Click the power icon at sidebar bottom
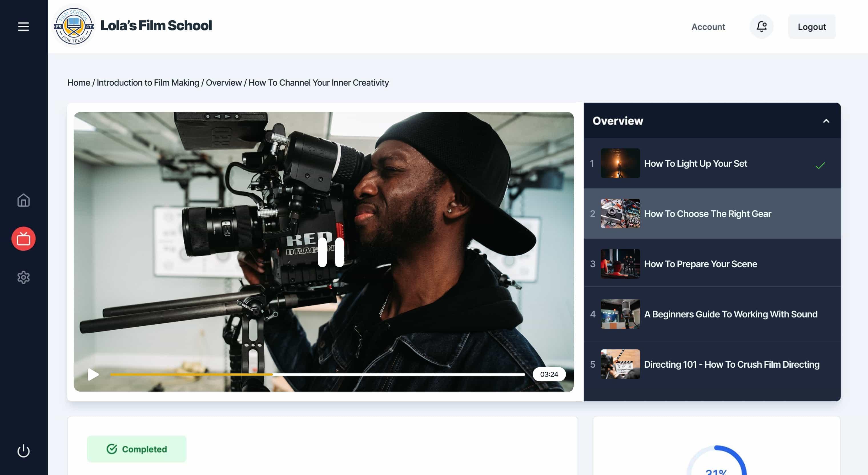868x475 pixels. 23,451
